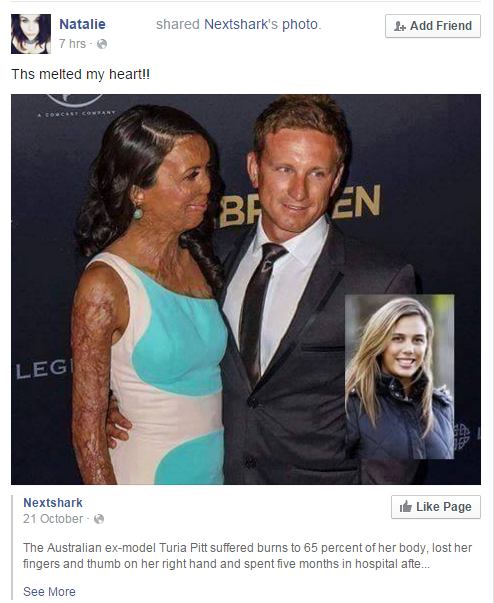Image resolution: width=494 pixels, height=603 pixels.
Task: Open the "21 October" timestamp
Action: (x=53, y=519)
